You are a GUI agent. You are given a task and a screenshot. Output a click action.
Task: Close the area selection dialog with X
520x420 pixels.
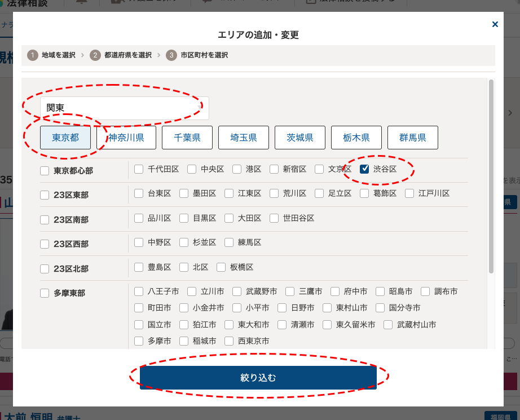point(495,24)
